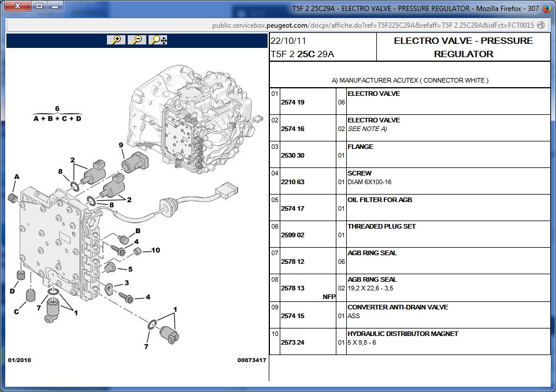
Task: Click the zoom-with-pan magnifier icon
Action: [158, 40]
